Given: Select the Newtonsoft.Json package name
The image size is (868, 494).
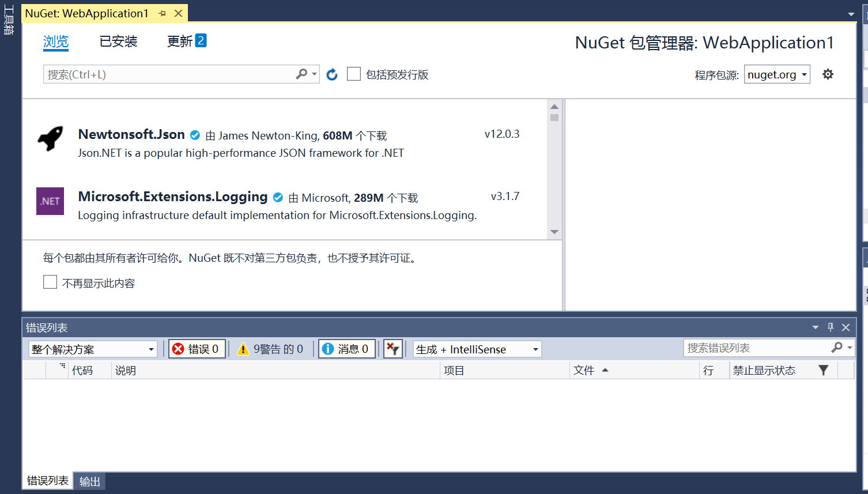Looking at the screenshot, I should point(131,134).
